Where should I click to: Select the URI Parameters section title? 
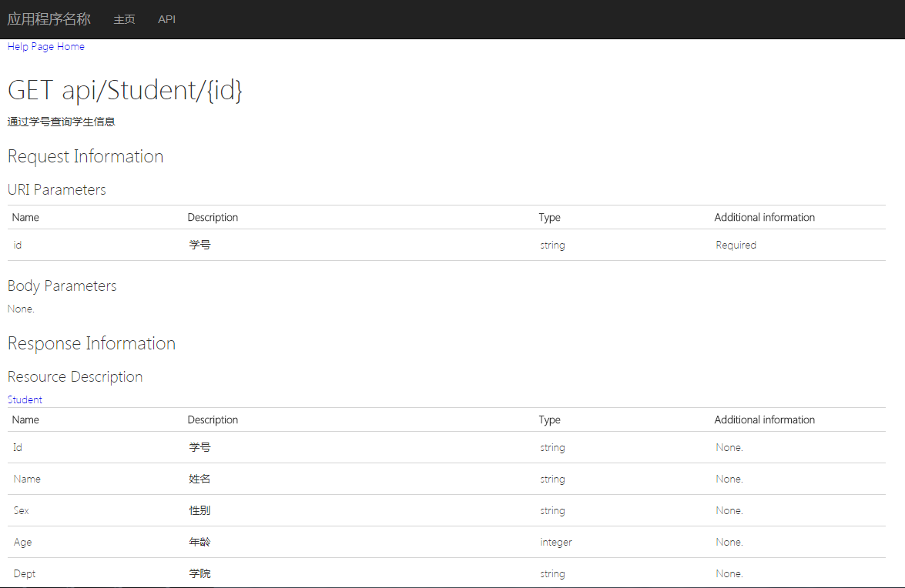[57, 189]
